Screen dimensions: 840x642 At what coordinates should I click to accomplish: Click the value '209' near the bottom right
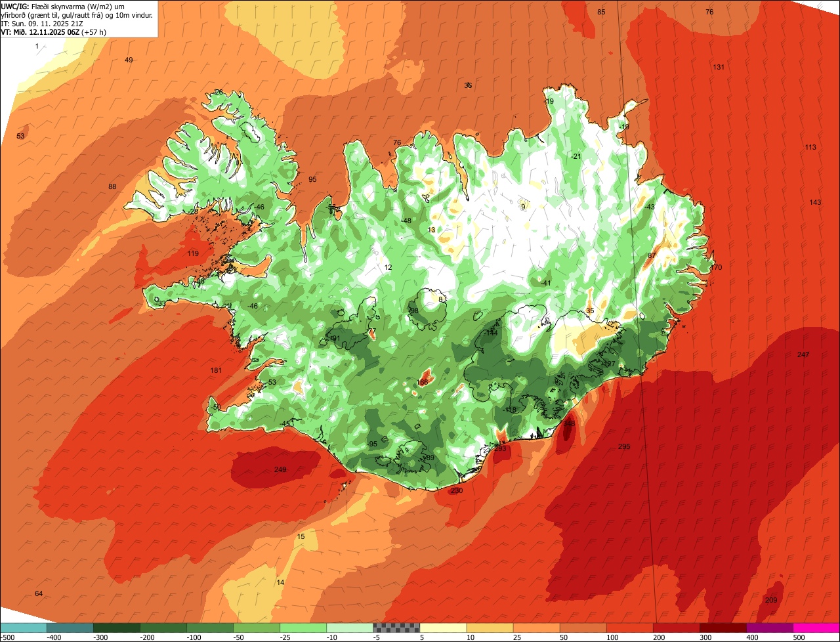point(771,601)
